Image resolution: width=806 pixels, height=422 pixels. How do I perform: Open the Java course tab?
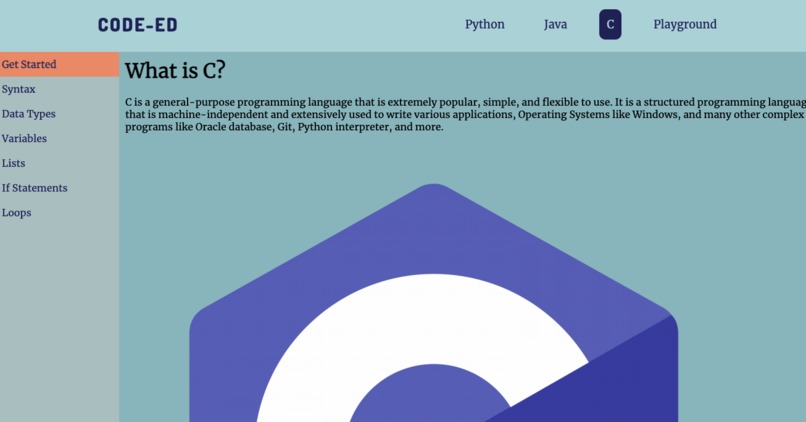pyautogui.click(x=555, y=24)
